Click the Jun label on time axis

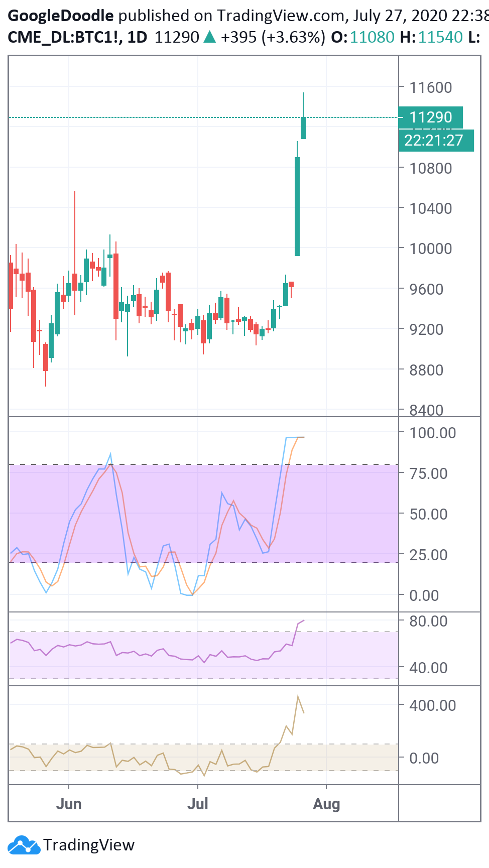[69, 804]
